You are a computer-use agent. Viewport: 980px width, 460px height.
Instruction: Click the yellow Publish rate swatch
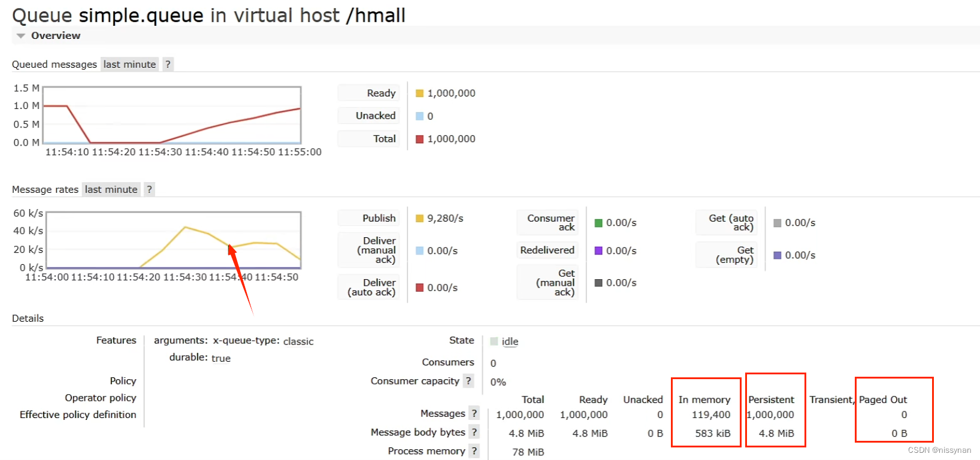tap(420, 219)
